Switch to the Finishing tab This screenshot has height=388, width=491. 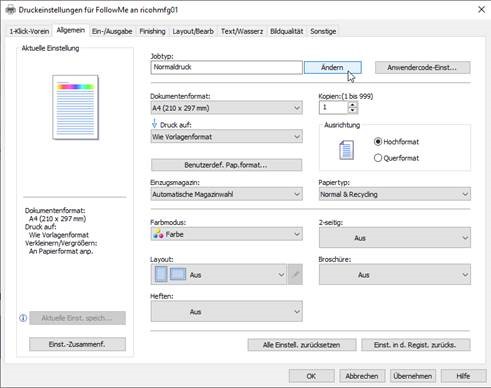[x=152, y=31]
